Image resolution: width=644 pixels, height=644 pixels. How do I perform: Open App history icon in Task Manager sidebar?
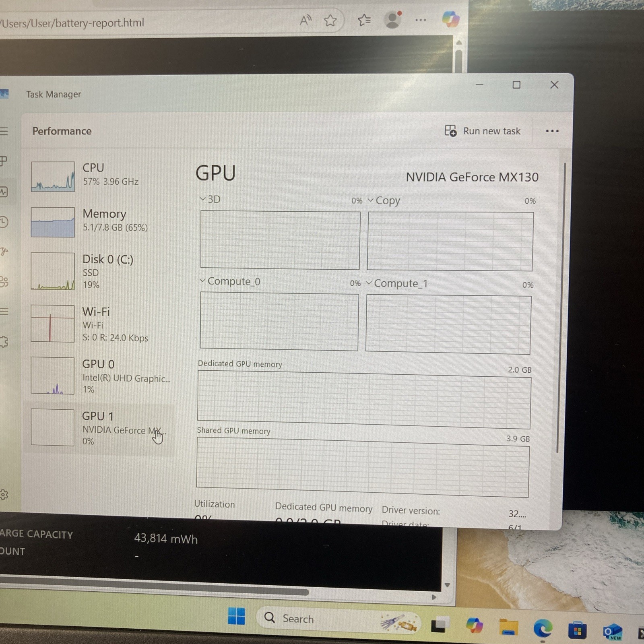click(x=4, y=222)
